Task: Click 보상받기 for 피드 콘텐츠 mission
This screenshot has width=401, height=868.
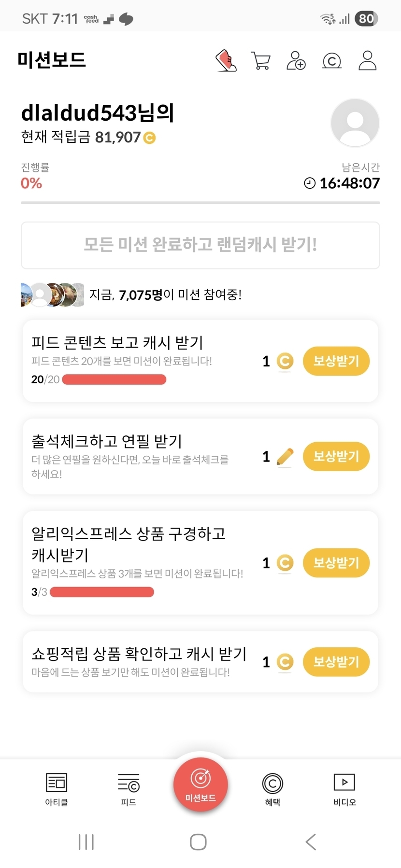Action: 336,361
